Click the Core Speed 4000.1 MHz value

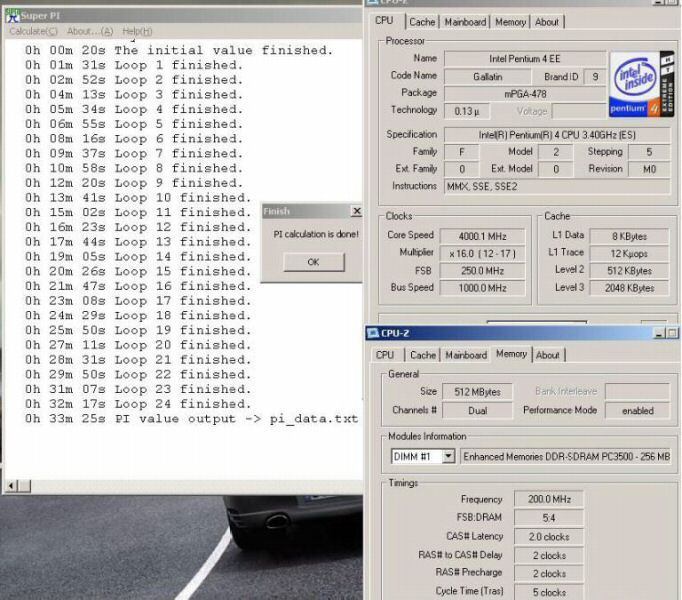pyautogui.click(x=482, y=237)
